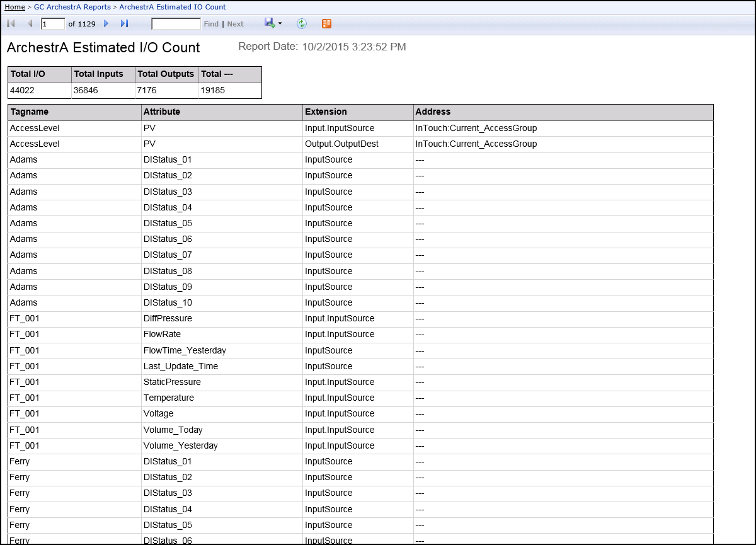Click the Next search result link

point(235,24)
